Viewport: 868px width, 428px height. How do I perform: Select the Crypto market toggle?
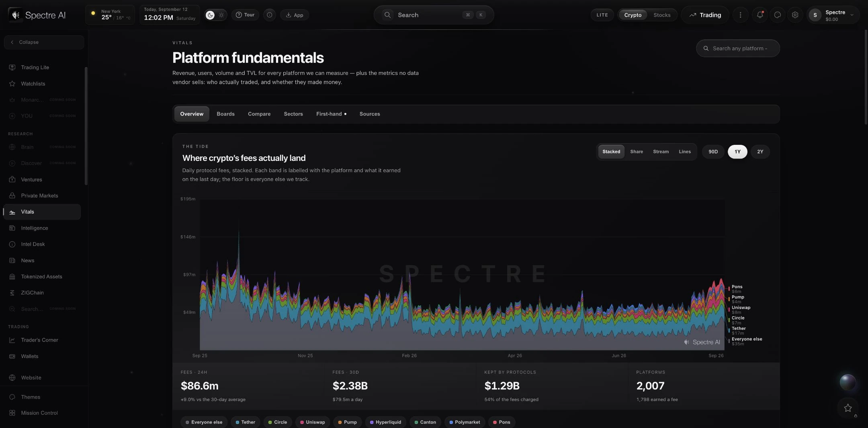(633, 15)
